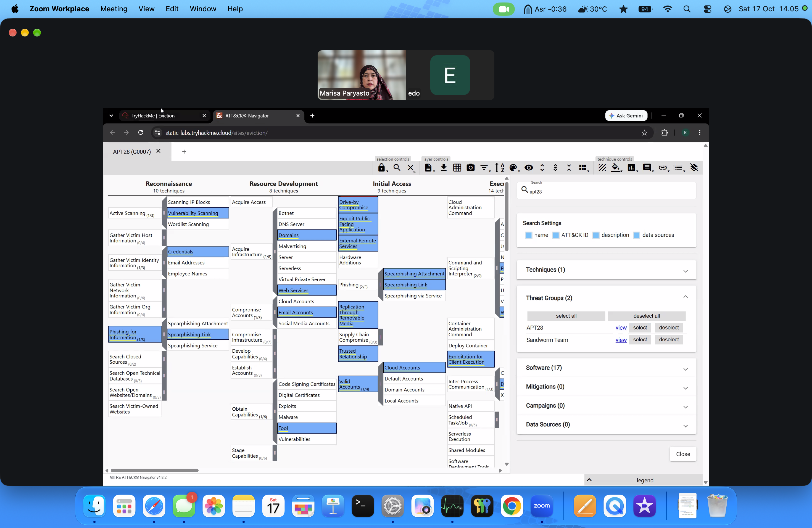Click the A-Z sorting icon
812x528 pixels.
[499, 167]
